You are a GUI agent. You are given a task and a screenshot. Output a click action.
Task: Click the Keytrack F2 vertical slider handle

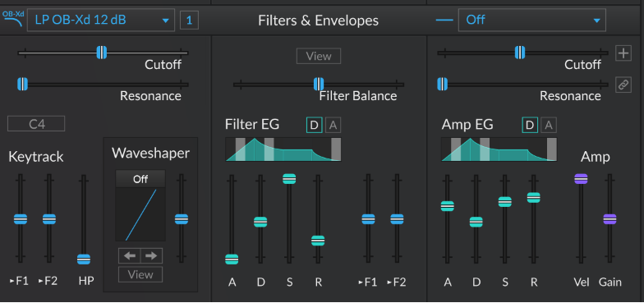click(x=49, y=219)
